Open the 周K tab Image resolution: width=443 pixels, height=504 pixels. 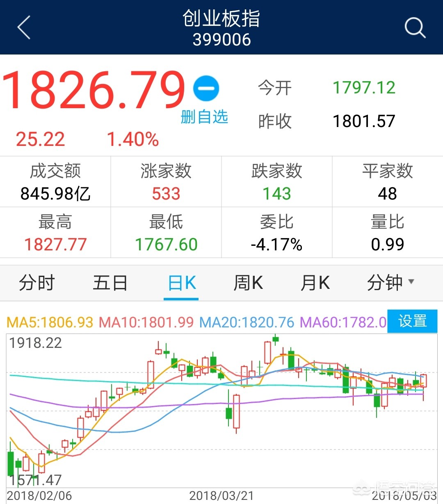pos(248,283)
